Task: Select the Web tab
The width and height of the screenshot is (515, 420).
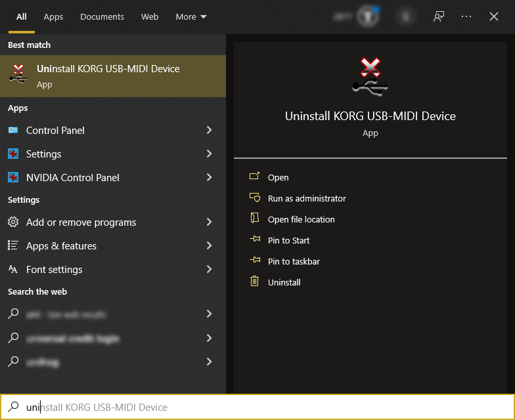Action: tap(150, 17)
